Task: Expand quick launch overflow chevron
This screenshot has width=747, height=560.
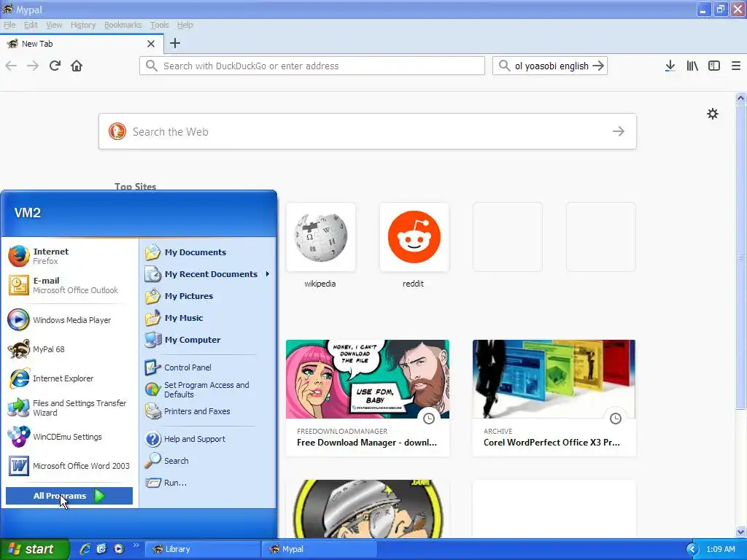Action: tap(136, 545)
